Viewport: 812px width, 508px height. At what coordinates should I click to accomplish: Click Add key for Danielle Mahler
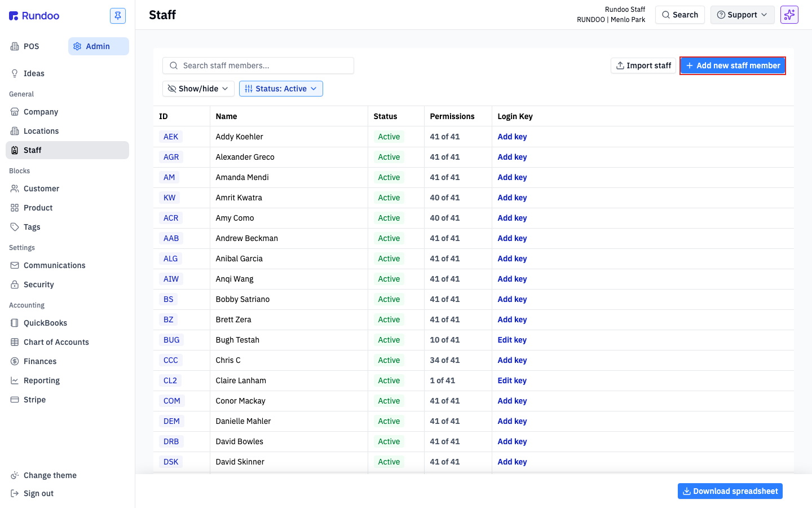pos(512,421)
